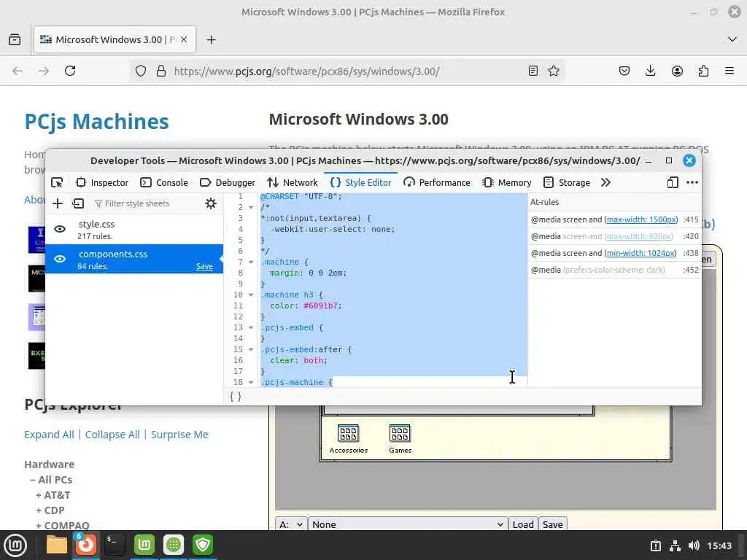
Task: Bookmark this page with the star
Action: pyautogui.click(x=554, y=71)
